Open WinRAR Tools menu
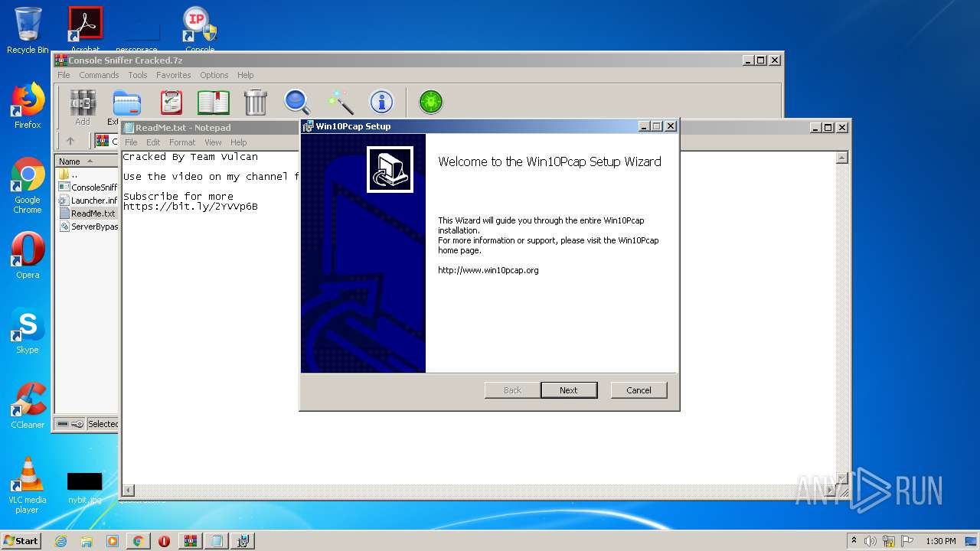980x551 pixels. point(138,75)
